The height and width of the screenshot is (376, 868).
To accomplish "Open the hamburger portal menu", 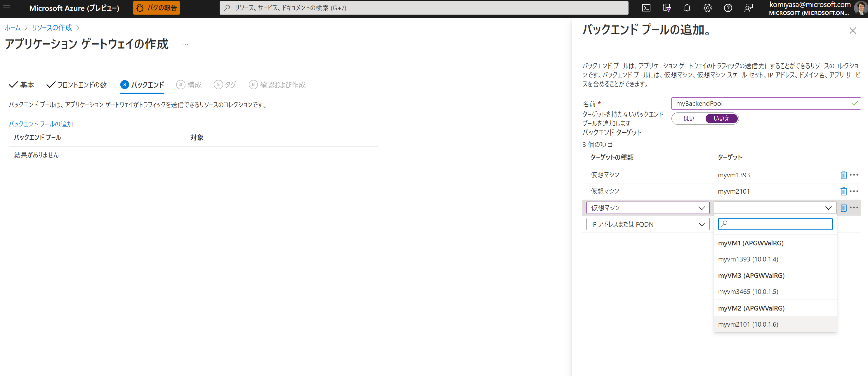I will point(7,8).
